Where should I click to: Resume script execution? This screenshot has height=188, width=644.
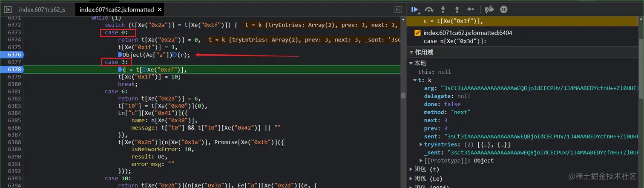[x=415, y=9]
